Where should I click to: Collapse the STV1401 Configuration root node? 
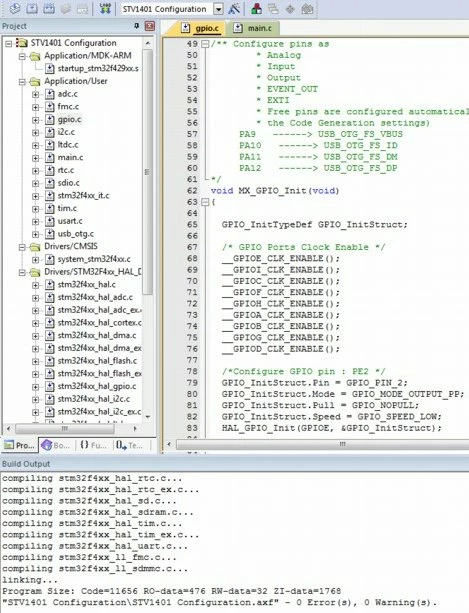(x=9, y=43)
